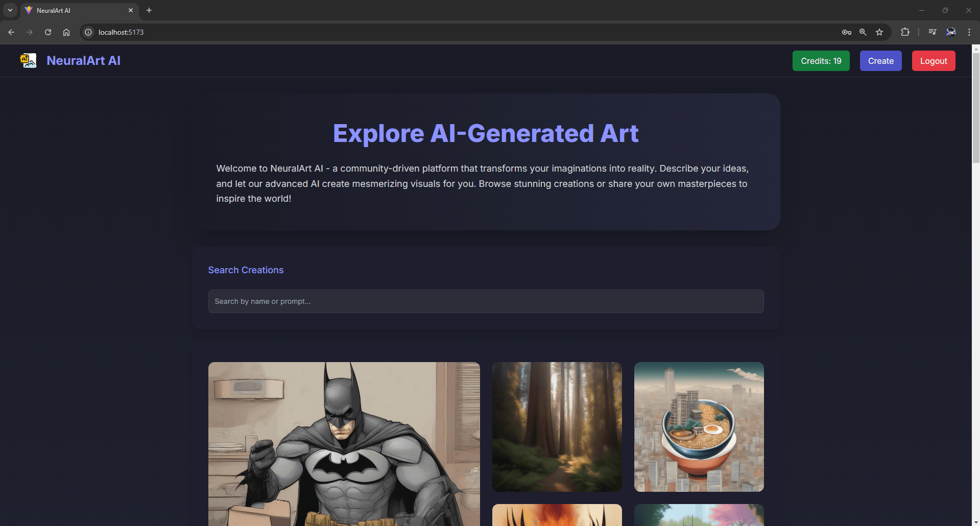This screenshot has width=980, height=526.
Task: Open the pink blossom tree artwork thumbnail
Action: [699, 515]
